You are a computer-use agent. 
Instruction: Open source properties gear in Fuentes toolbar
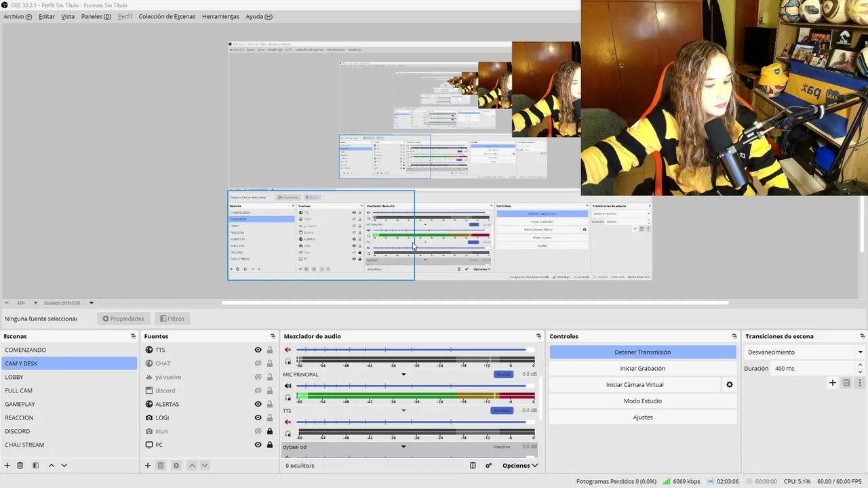[x=176, y=466]
